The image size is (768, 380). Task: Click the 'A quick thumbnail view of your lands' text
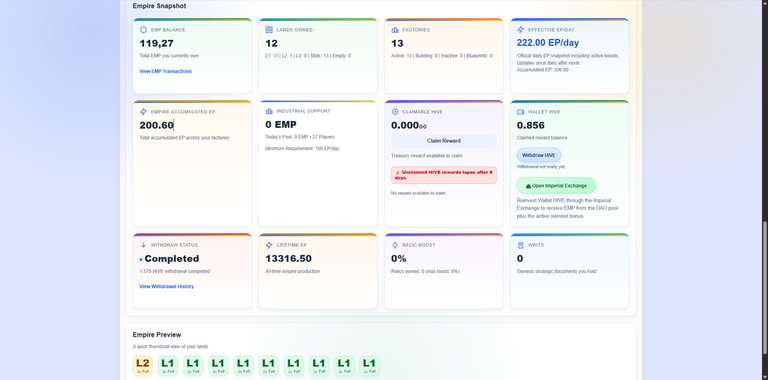(x=170, y=347)
